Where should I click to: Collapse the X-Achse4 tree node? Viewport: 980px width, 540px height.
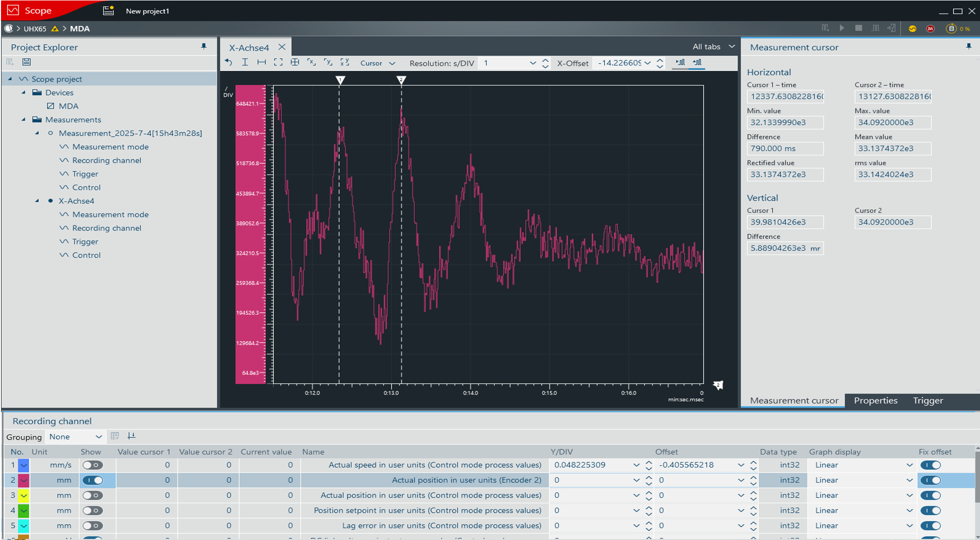click(37, 201)
